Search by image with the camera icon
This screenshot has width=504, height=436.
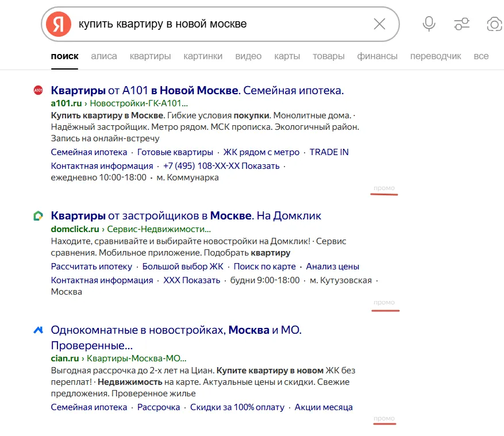(x=495, y=24)
